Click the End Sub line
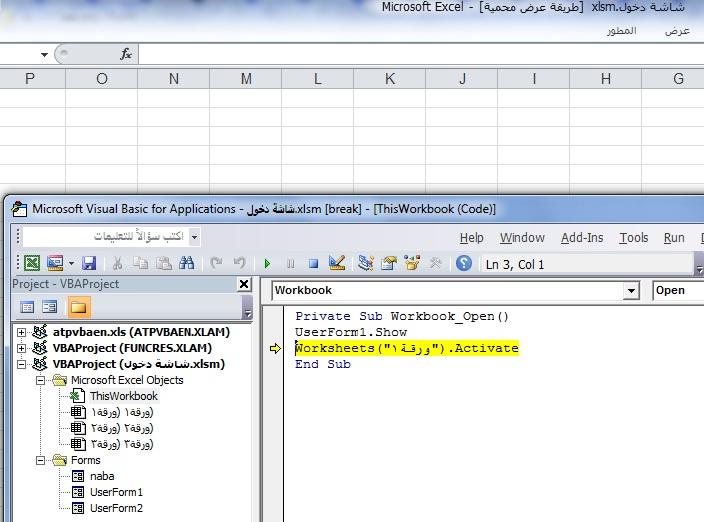This screenshot has height=522, width=704. click(322, 364)
